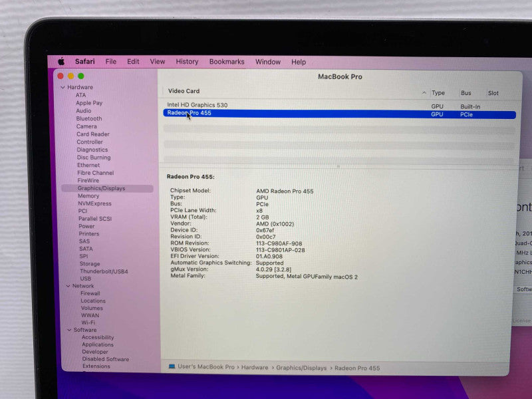Select Disabled Software under Software
The image size is (532, 399).
(106, 359)
